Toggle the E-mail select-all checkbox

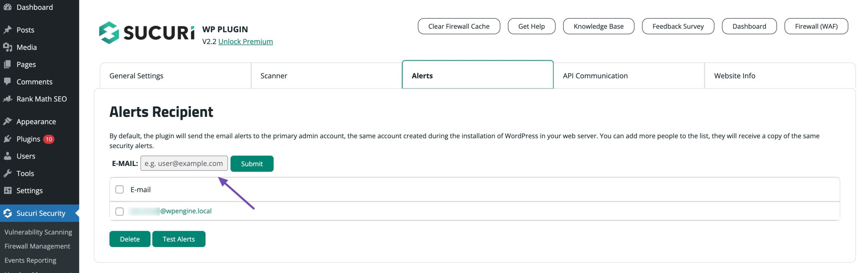[x=119, y=189]
